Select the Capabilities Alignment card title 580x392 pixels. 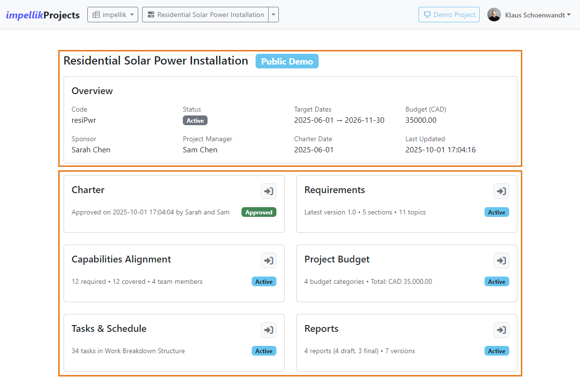tap(121, 260)
